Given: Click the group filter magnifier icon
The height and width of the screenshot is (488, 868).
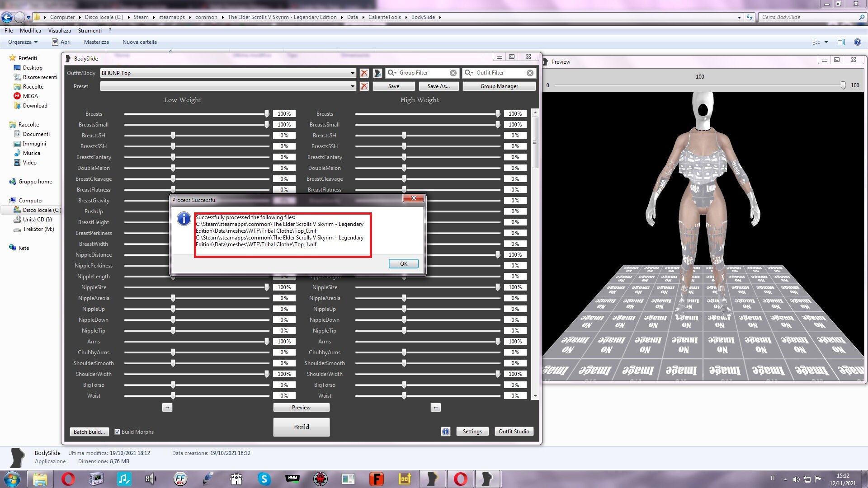Looking at the screenshot, I should (x=392, y=73).
